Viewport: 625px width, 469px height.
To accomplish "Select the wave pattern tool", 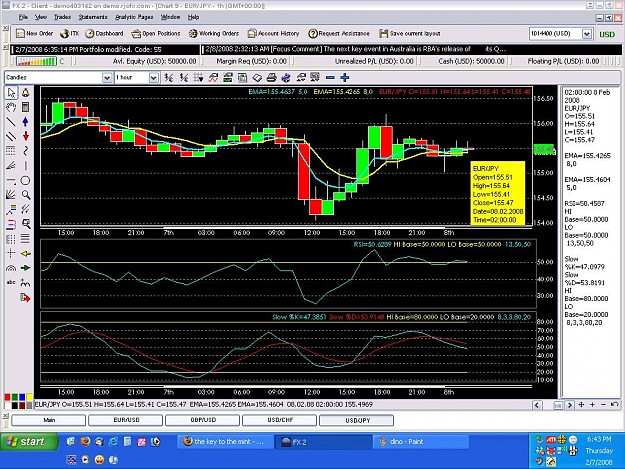I will pos(26,283).
